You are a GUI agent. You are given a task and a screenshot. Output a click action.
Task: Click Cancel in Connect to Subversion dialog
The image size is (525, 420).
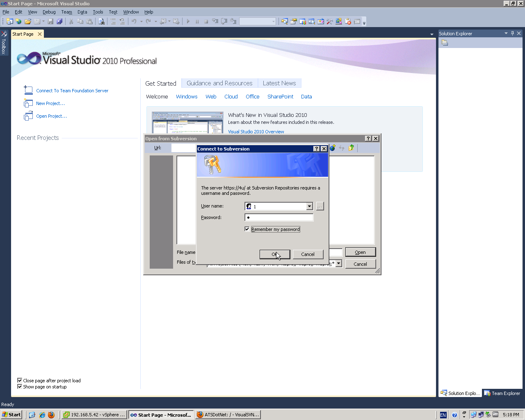(308, 254)
